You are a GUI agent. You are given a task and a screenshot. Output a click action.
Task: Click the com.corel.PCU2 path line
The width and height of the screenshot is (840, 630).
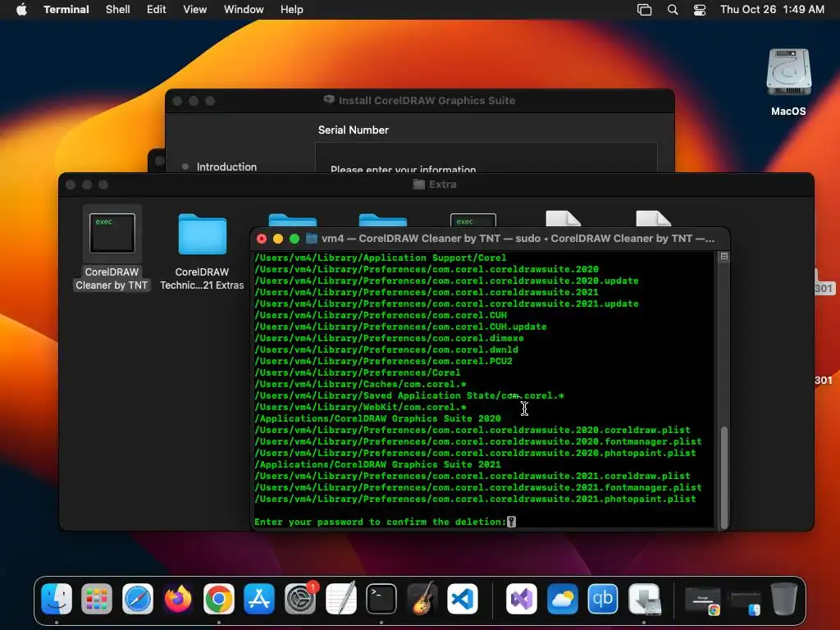[x=384, y=361]
